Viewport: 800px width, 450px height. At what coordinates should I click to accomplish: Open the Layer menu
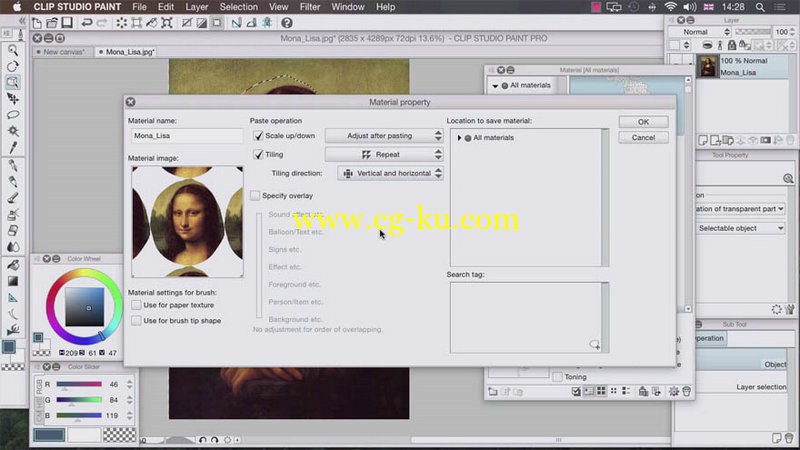pos(196,7)
